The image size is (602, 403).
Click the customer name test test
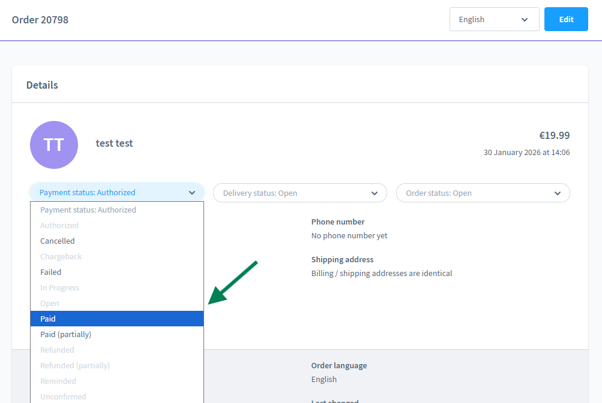[x=114, y=143]
